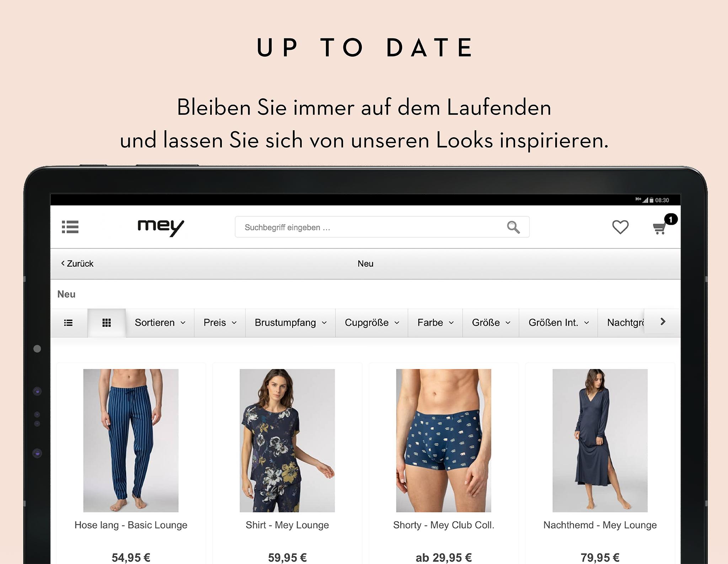Open Hose lang - Basic Lounge product image
Image resolution: width=728 pixels, height=564 pixels.
131,440
